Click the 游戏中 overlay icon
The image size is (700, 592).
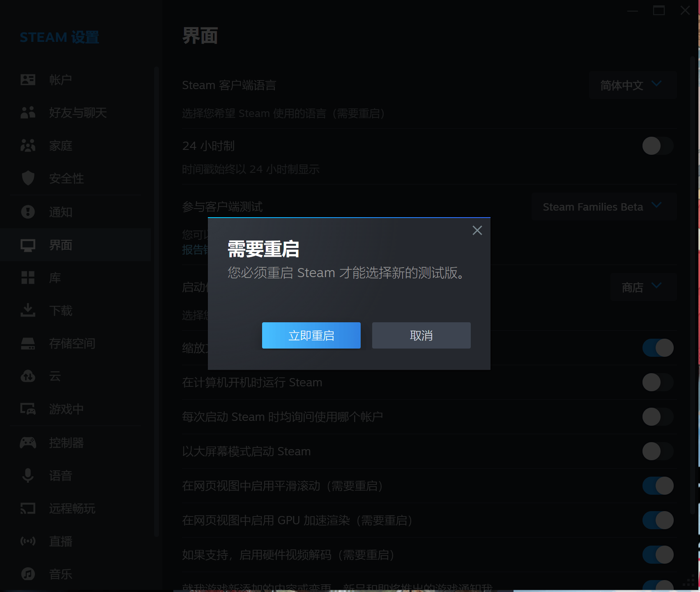pyautogui.click(x=28, y=409)
